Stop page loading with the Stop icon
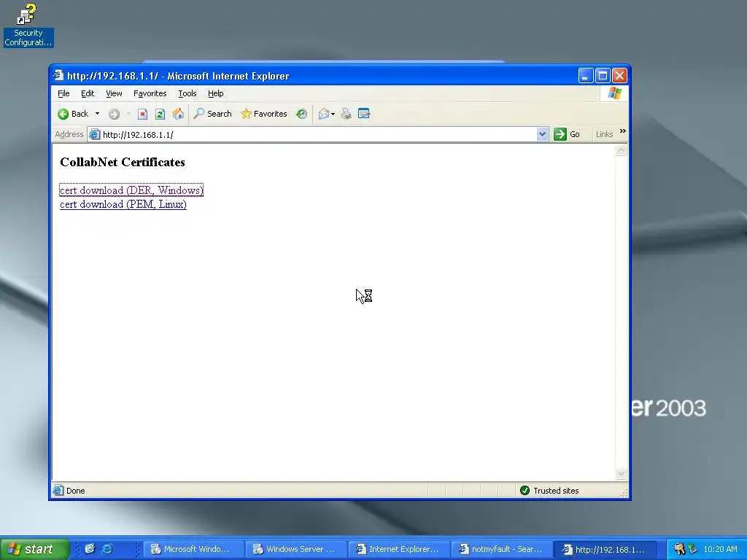The height and width of the screenshot is (560, 747). (142, 114)
